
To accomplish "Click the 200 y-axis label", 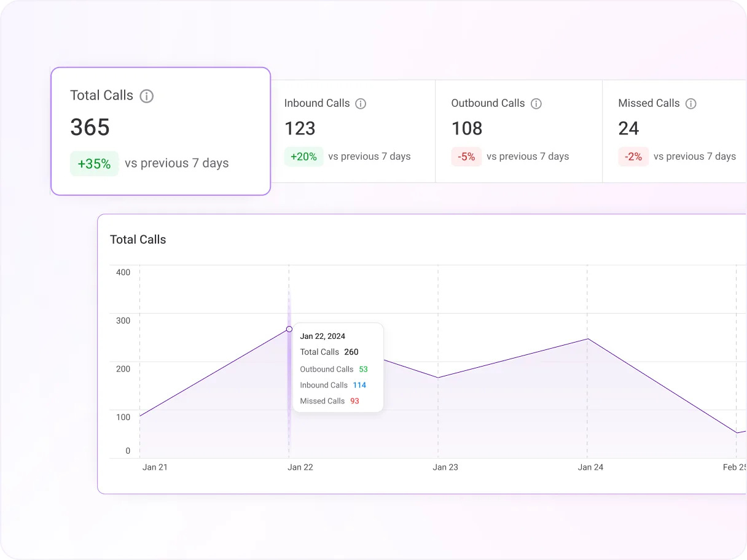I will [x=123, y=368].
